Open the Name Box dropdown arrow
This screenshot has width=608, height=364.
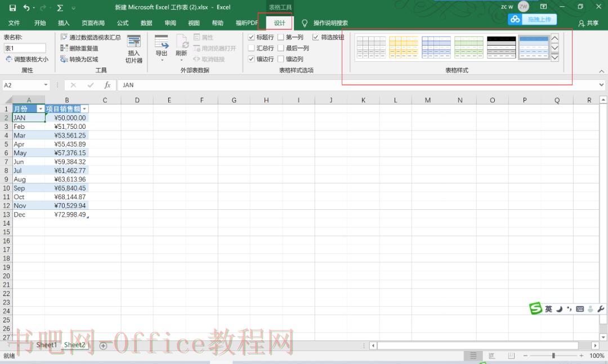[46, 85]
